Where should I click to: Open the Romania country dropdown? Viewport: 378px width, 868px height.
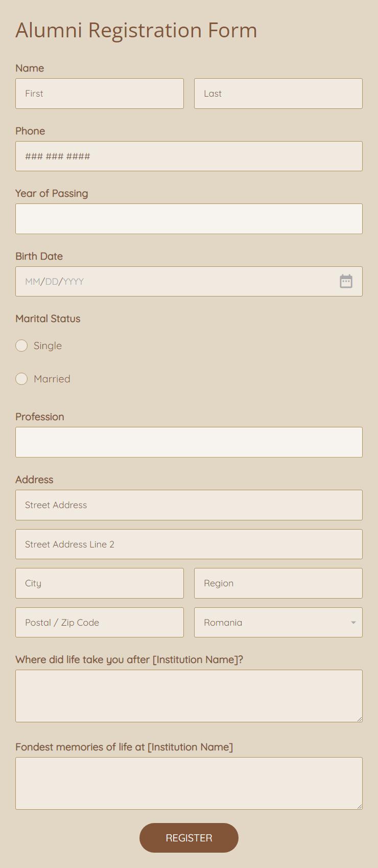[278, 622]
